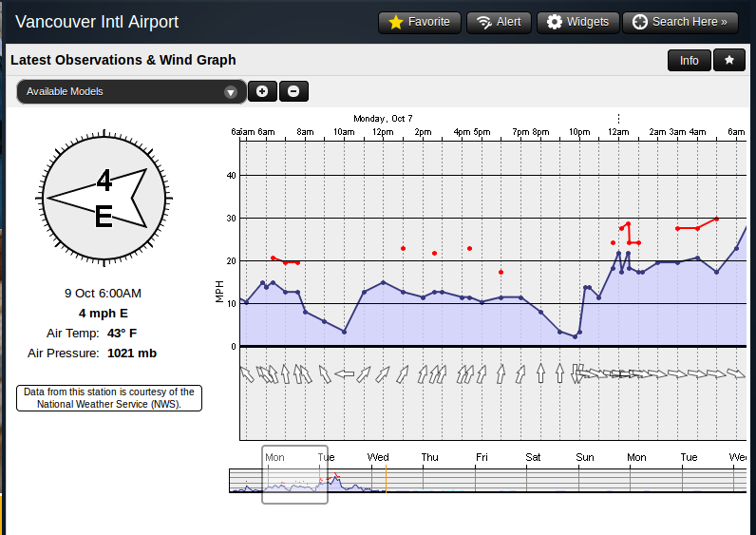Select Fri in the mini timeline
This screenshot has height=535, width=756.
pos(482,458)
